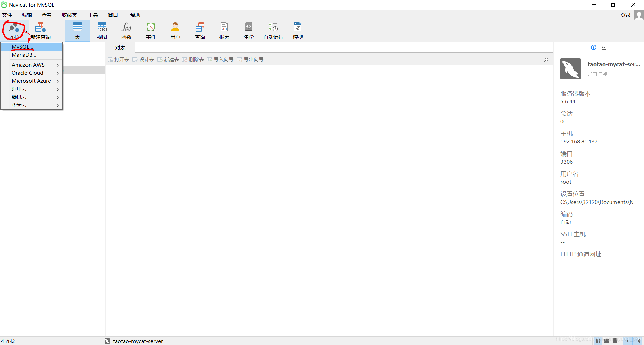Click the 导出向导 button

(250, 60)
